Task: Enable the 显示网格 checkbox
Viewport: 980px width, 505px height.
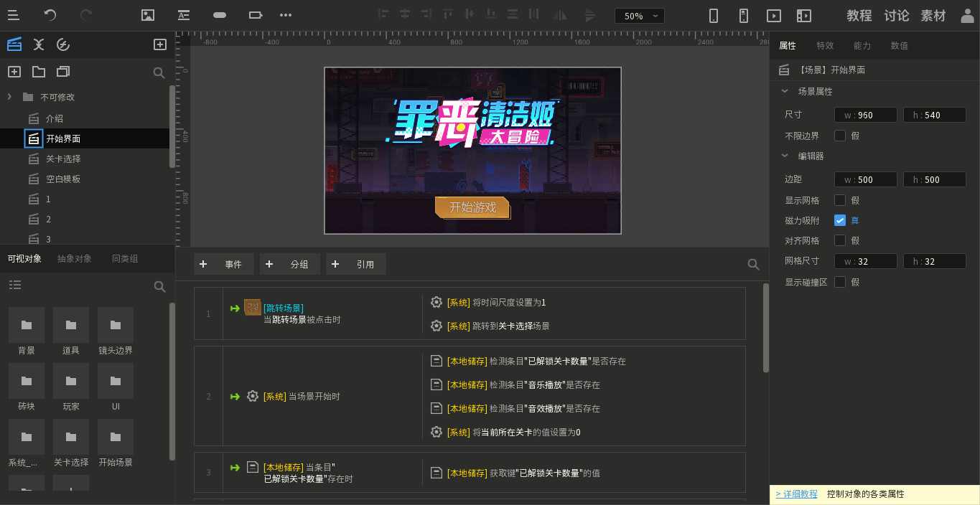Action: pos(840,200)
